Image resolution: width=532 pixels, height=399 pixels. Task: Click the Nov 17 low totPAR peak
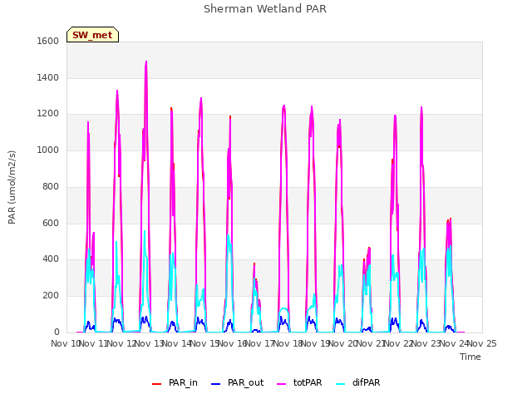click(x=254, y=264)
